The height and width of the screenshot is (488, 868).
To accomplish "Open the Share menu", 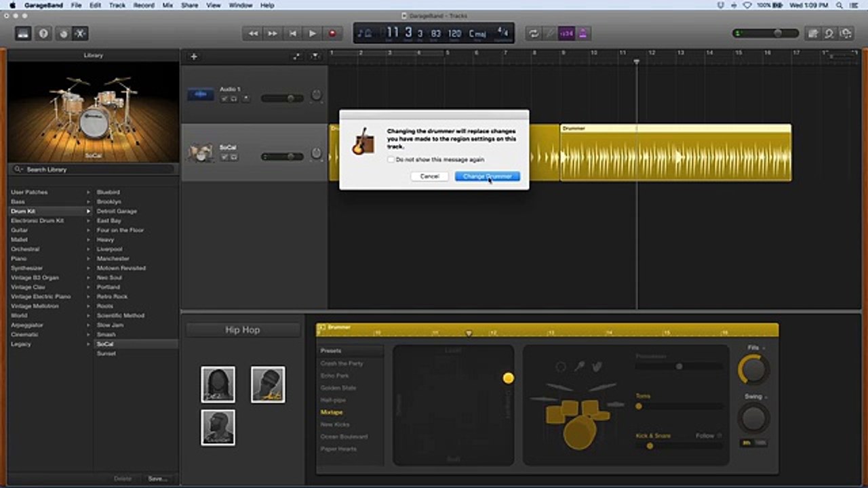I will pos(190,5).
